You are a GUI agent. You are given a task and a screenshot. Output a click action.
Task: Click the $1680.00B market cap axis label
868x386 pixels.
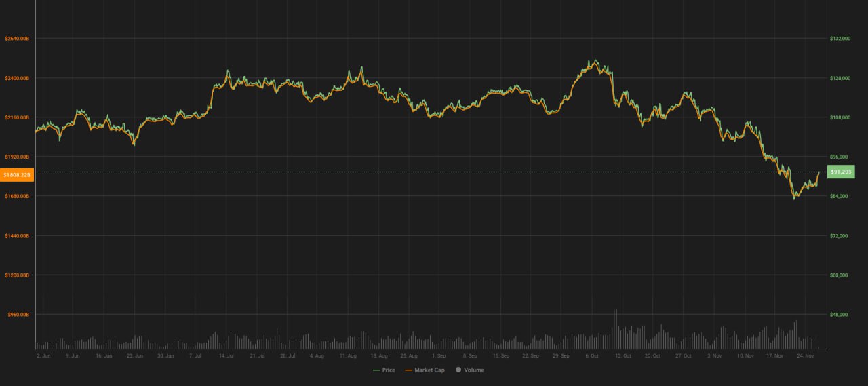17,196
